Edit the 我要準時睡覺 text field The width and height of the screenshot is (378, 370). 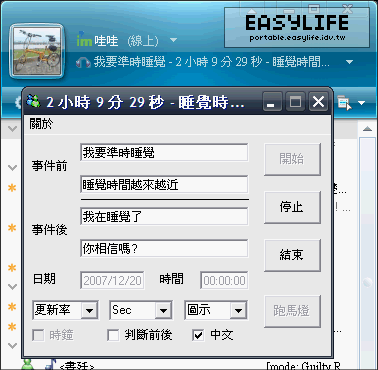164,153
